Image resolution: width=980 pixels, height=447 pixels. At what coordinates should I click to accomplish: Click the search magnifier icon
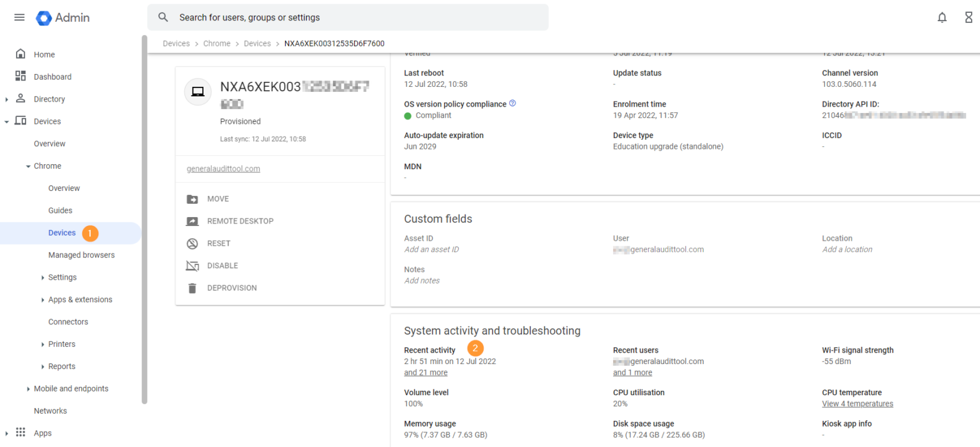(x=163, y=17)
